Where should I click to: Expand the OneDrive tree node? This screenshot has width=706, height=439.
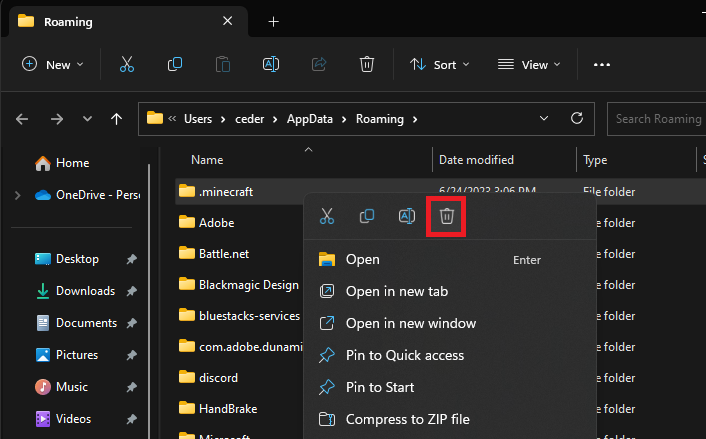17,195
